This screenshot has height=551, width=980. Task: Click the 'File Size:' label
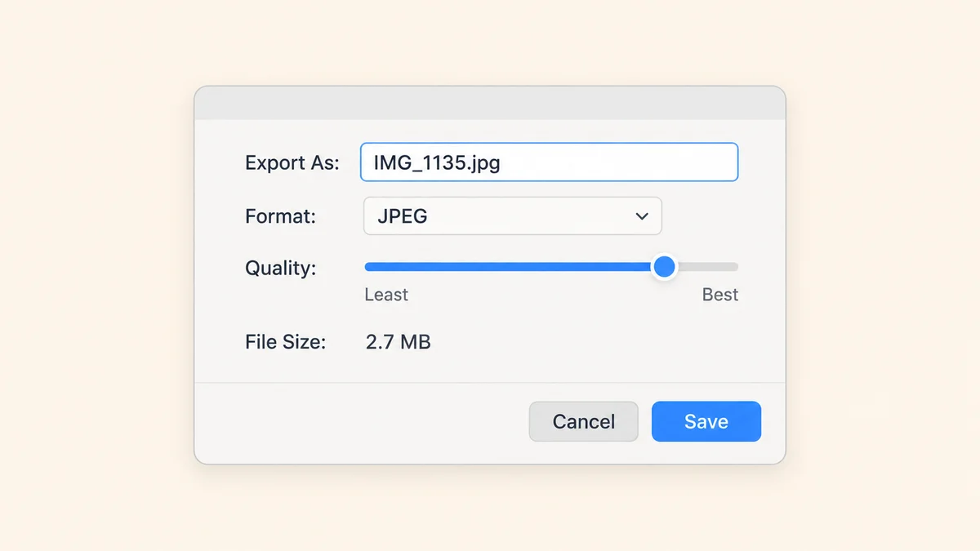pos(285,342)
